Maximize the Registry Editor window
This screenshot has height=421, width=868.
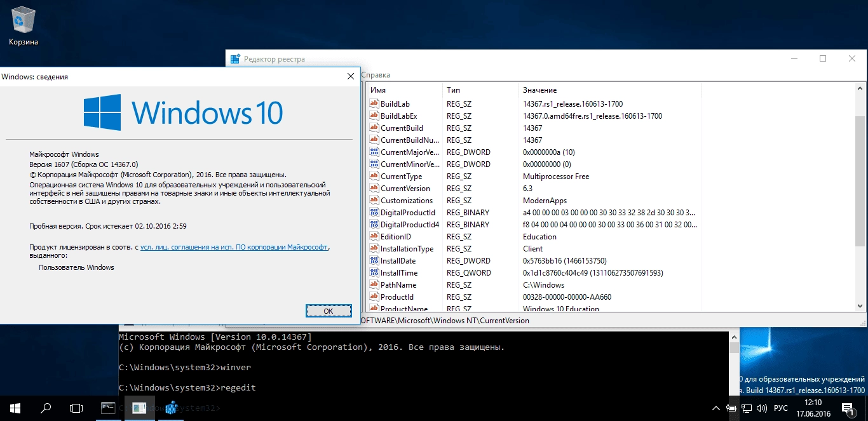tap(823, 58)
